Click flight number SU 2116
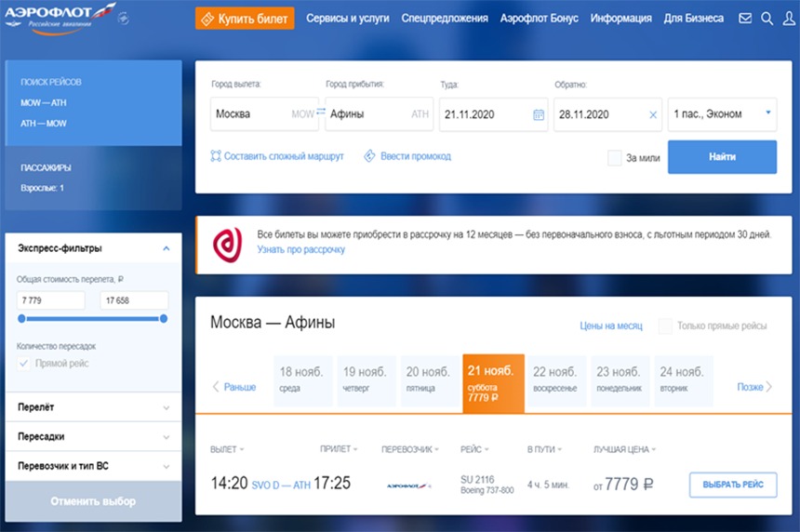This screenshot has width=800, height=532. (477, 480)
